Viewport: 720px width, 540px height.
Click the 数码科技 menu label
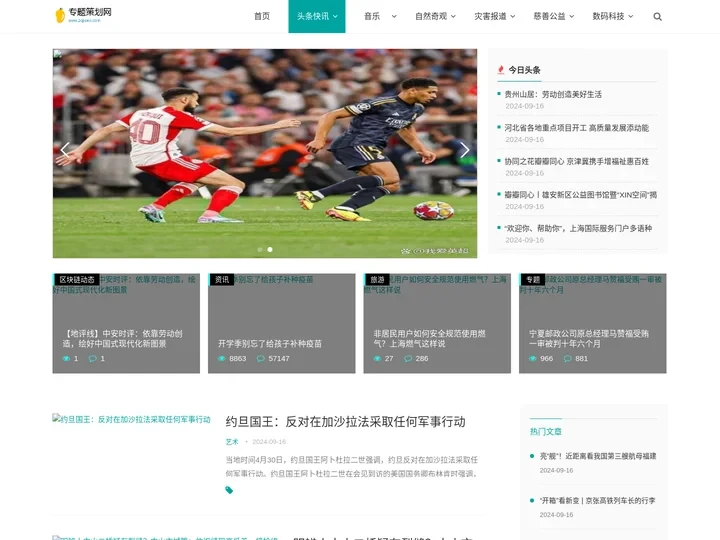coord(608,17)
